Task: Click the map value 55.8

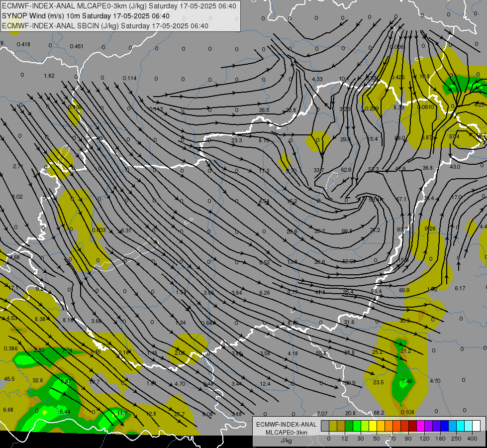Action: tap(321, 353)
